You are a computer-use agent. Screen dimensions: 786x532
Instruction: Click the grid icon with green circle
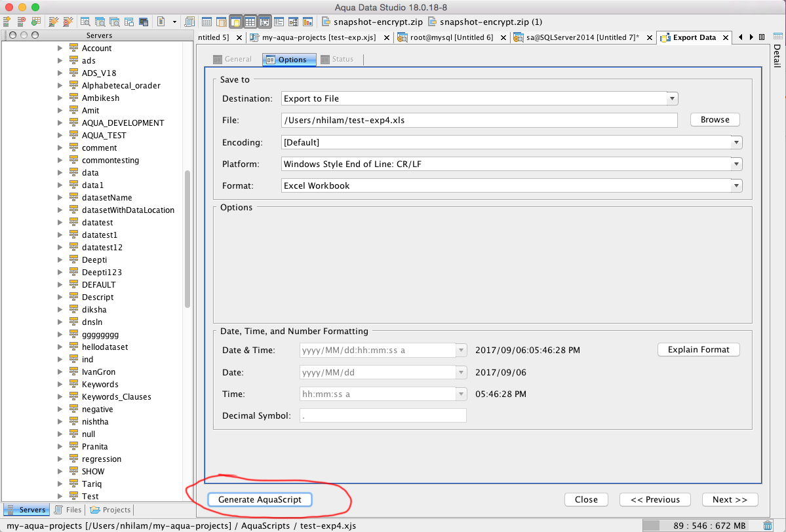[35, 22]
